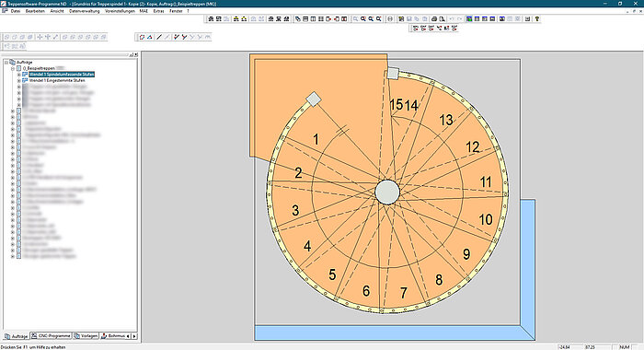Click the circular dimension tool icon

(x=390, y=19)
